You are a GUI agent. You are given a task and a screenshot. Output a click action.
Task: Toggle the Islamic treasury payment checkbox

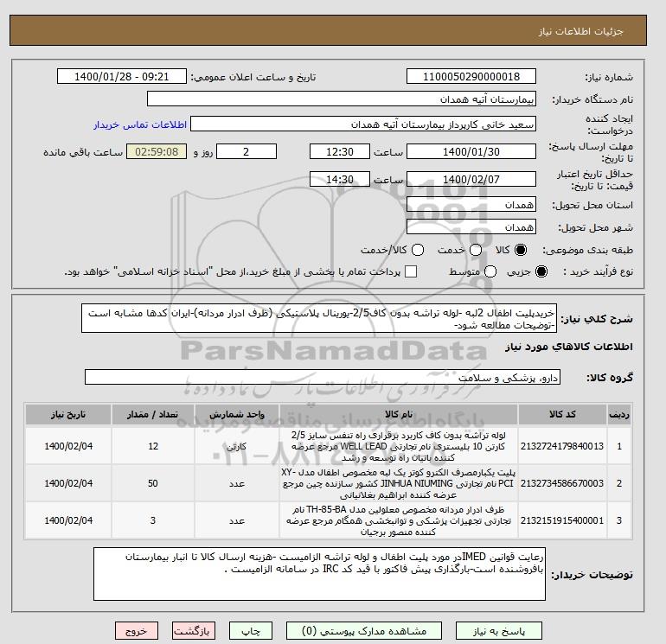pyautogui.click(x=411, y=271)
